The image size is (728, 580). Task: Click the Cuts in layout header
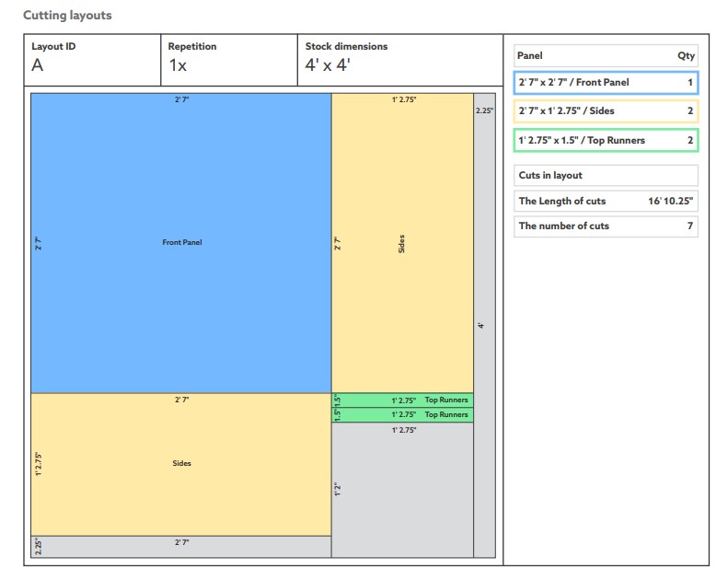pyautogui.click(x=606, y=175)
